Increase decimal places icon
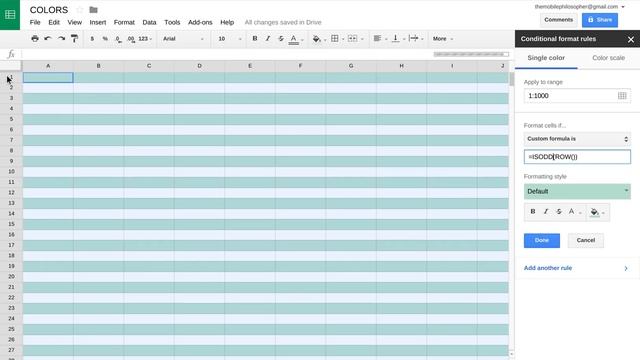 (x=131, y=39)
